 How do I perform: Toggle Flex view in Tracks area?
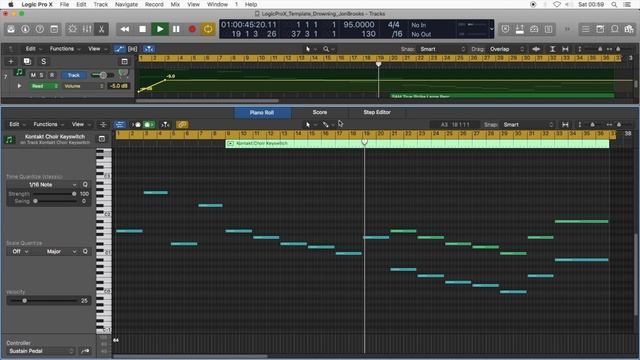coord(133,49)
